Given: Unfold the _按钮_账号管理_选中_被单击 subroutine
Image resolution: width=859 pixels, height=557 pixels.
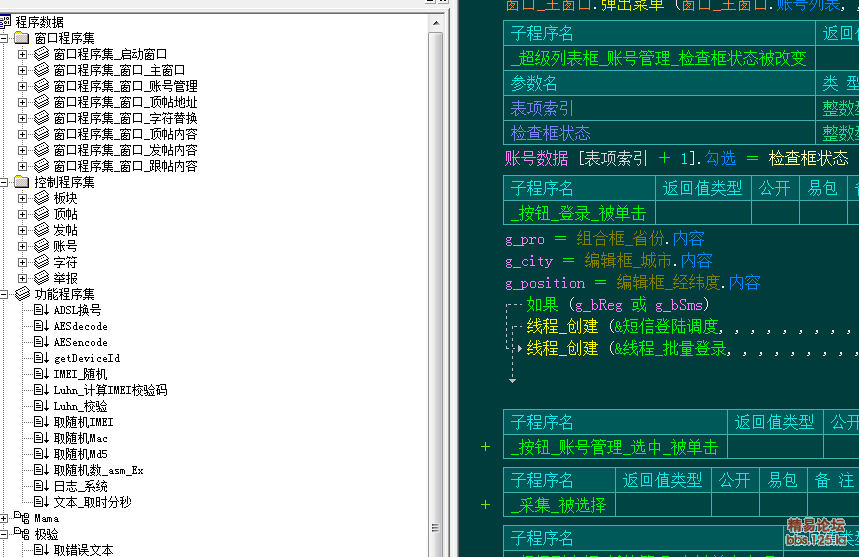Looking at the screenshot, I should pyautogui.click(x=486, y=447).
